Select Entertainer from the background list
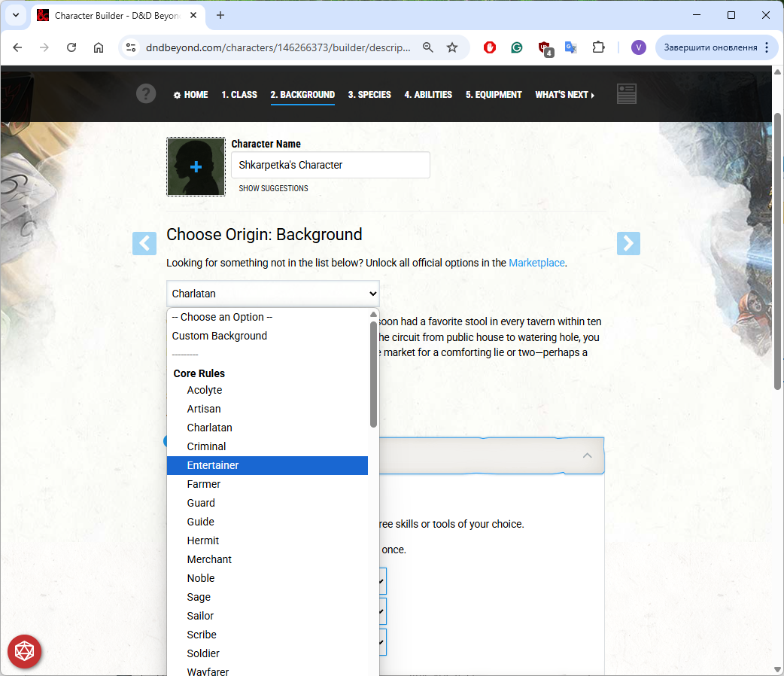 213,465
